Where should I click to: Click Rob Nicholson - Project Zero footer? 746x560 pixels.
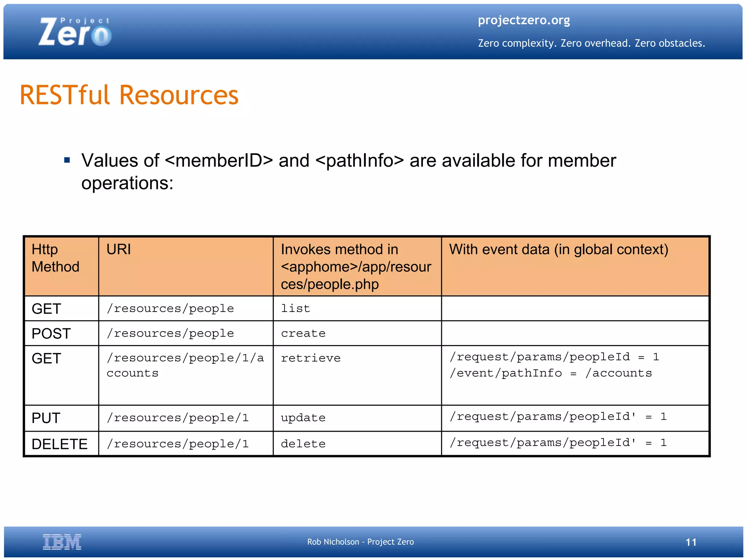click(360, 542)
